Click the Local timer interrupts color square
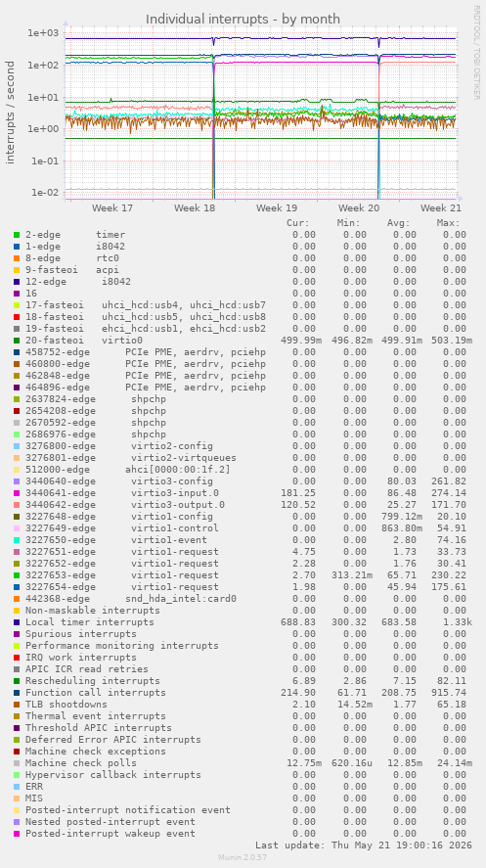Screen dimensions: 486x868 click(17, 622)
